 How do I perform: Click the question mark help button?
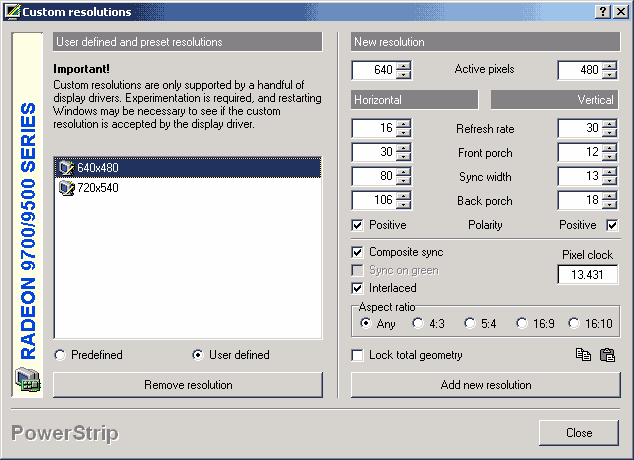coord(603,12)
